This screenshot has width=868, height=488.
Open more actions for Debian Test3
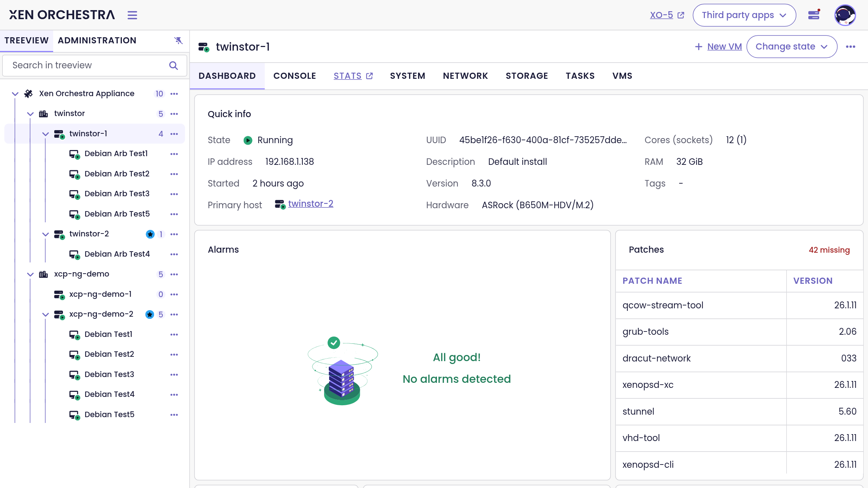[174, 375]
